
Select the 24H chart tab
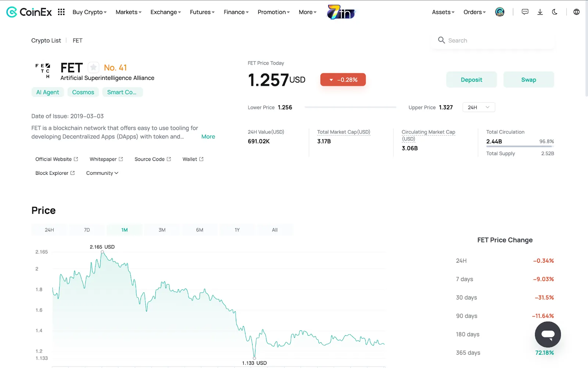(x=49, y=230)
